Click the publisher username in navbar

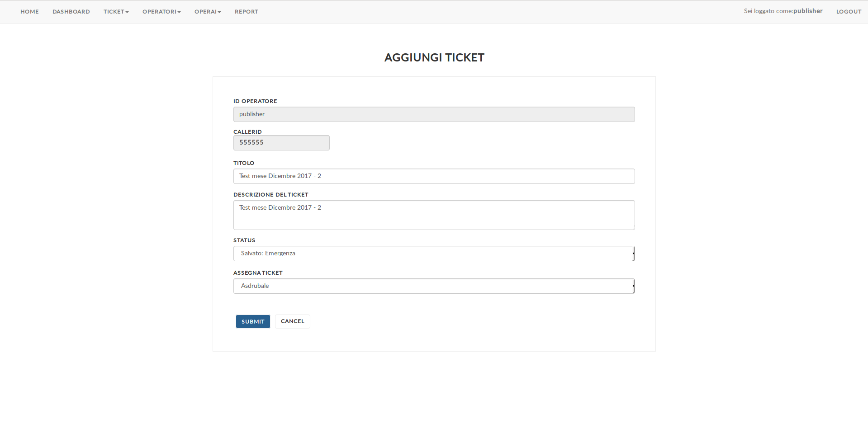pyautogui.click(x=808, y=11)
